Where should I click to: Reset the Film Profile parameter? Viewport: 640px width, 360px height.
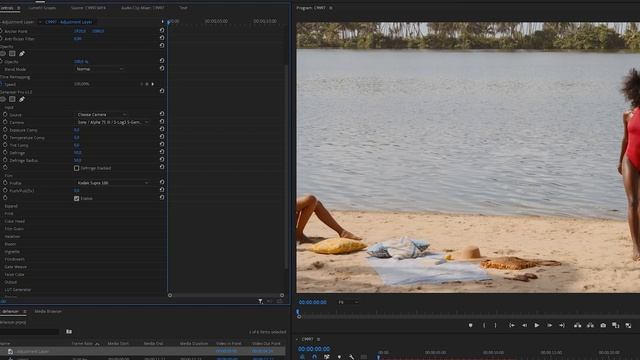pyautogui.click(x=162, y=182)
